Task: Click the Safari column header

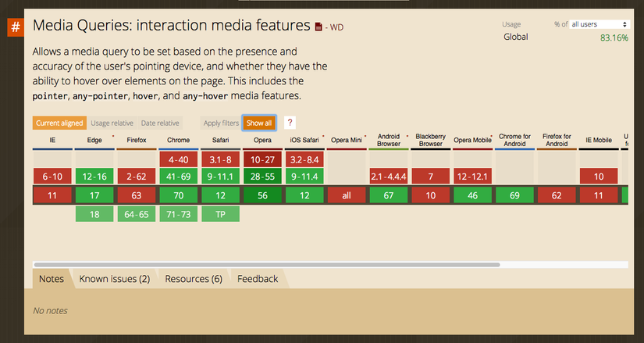Action: coord(221,140)
